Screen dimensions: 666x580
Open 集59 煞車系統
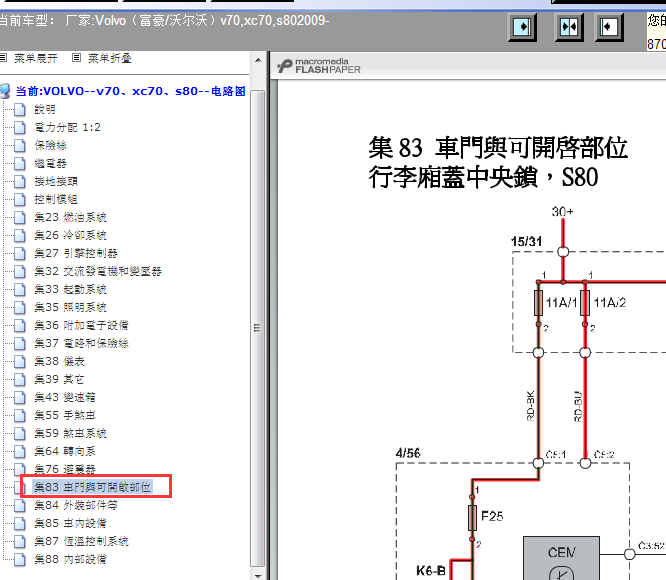71,433
